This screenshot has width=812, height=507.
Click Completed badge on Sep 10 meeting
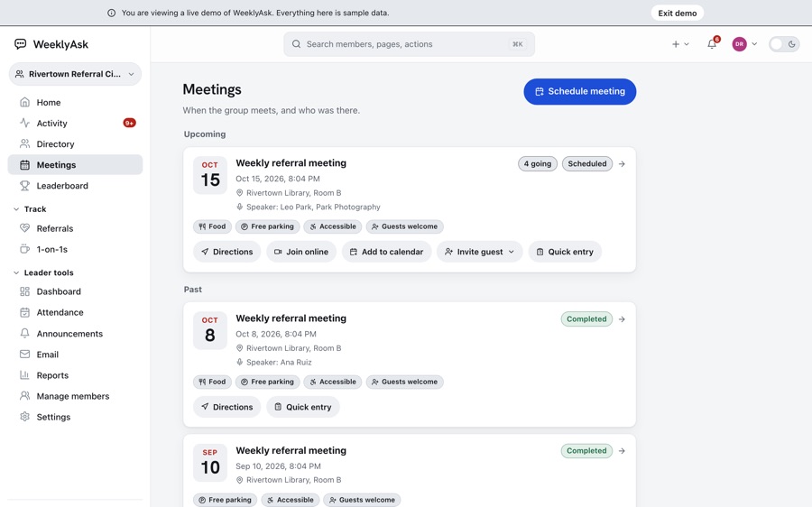tap(586, 451)
